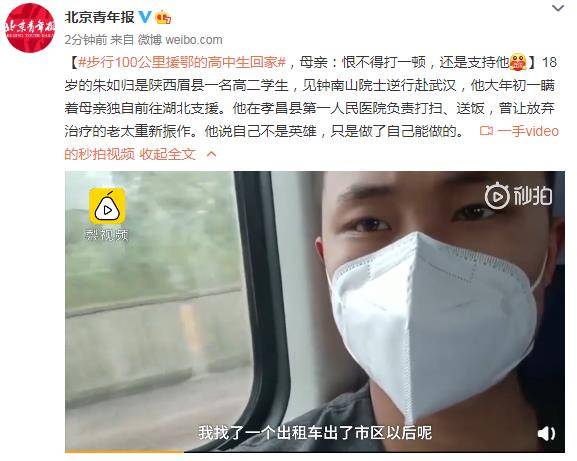Open the 2分钟前 timestamp link
The height and width of the screenshot is (461, 577).
click(85, 40)
